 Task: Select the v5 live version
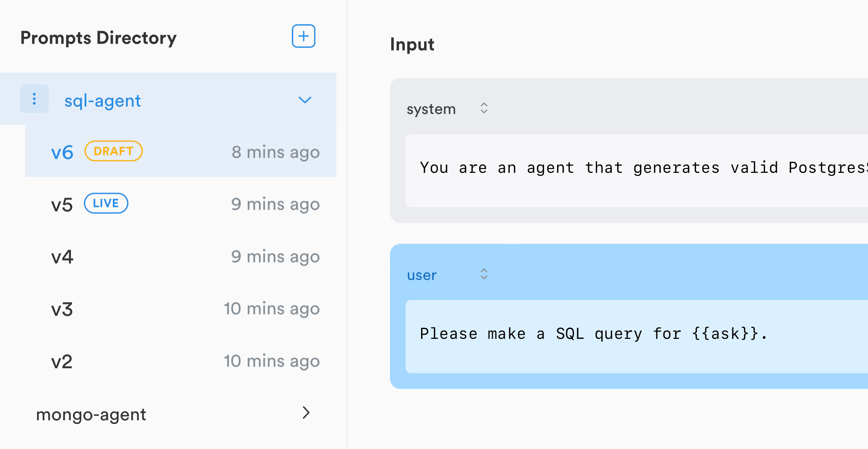point(62,204)
